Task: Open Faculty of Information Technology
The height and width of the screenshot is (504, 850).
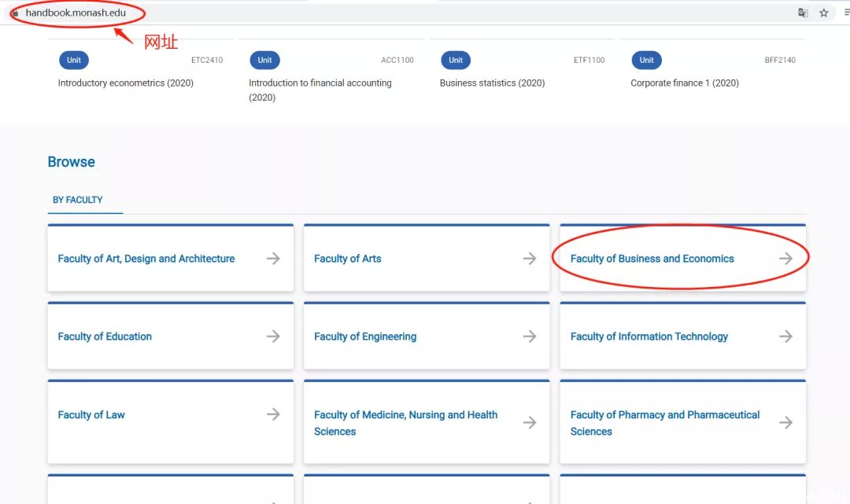Action: [x=683, y=336]
